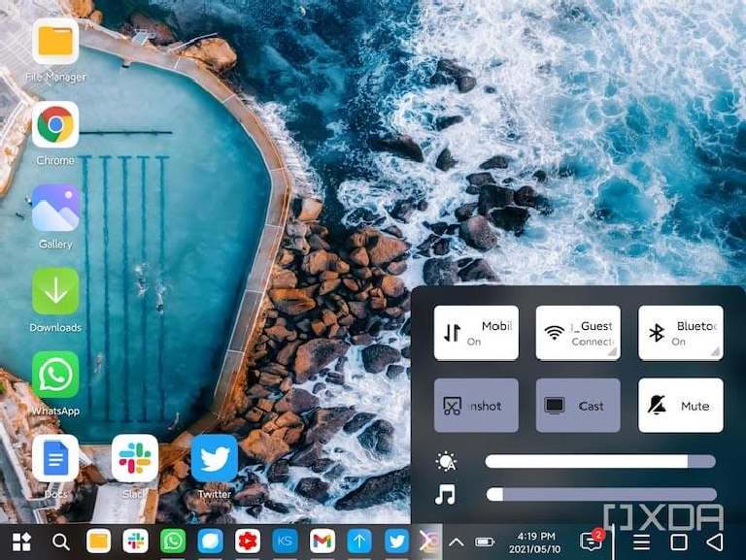Expand Wi-Fi tile corner arrow
The height and width of the screenshot is (560, 746).
(x=612, y=351)
